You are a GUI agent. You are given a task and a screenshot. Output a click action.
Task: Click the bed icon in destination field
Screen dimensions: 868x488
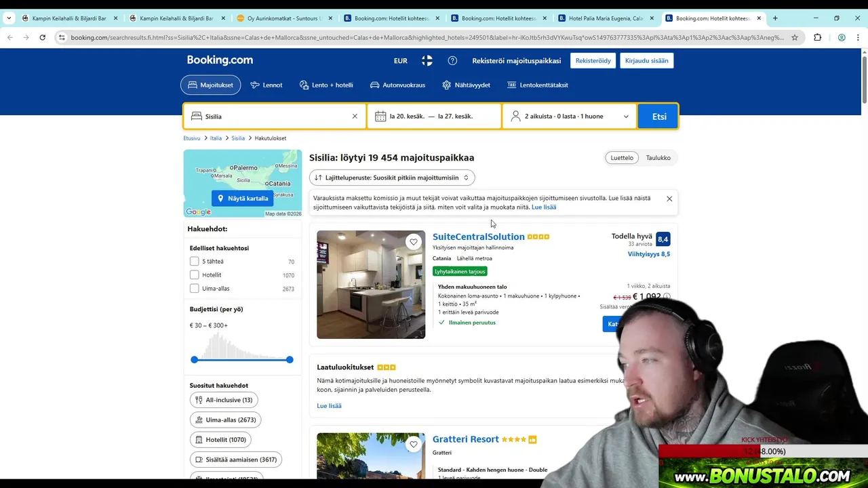pyautogui.click(x=197, y=117)
